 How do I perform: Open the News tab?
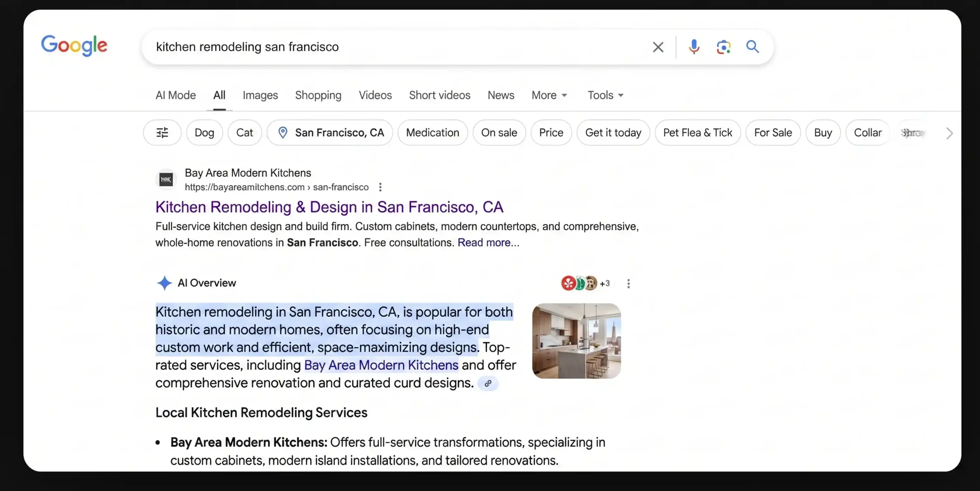(501, 95)
